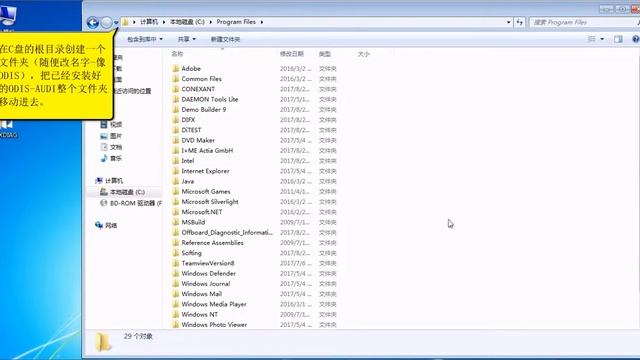Open 文档 library in the navigation pane
The image size is (640, 360).
(111, 147)
